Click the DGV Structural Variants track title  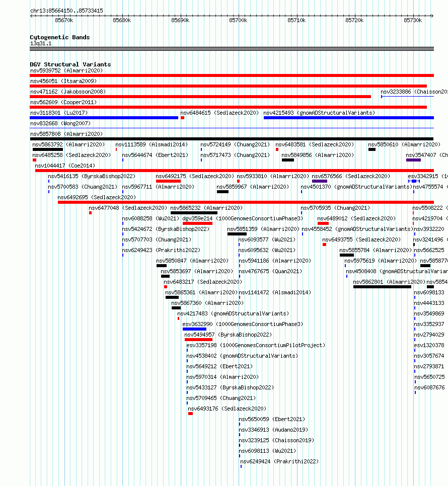[x=70, y=64]
